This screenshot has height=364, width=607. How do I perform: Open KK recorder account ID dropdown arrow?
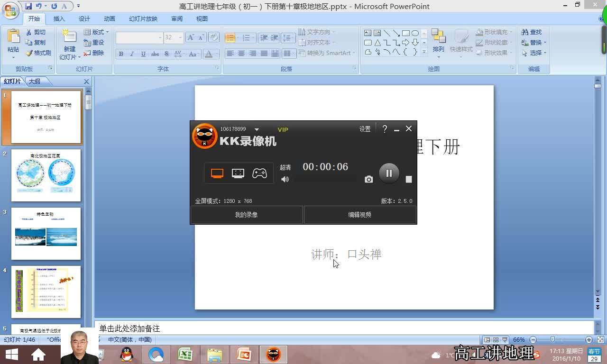coord(257,129)
